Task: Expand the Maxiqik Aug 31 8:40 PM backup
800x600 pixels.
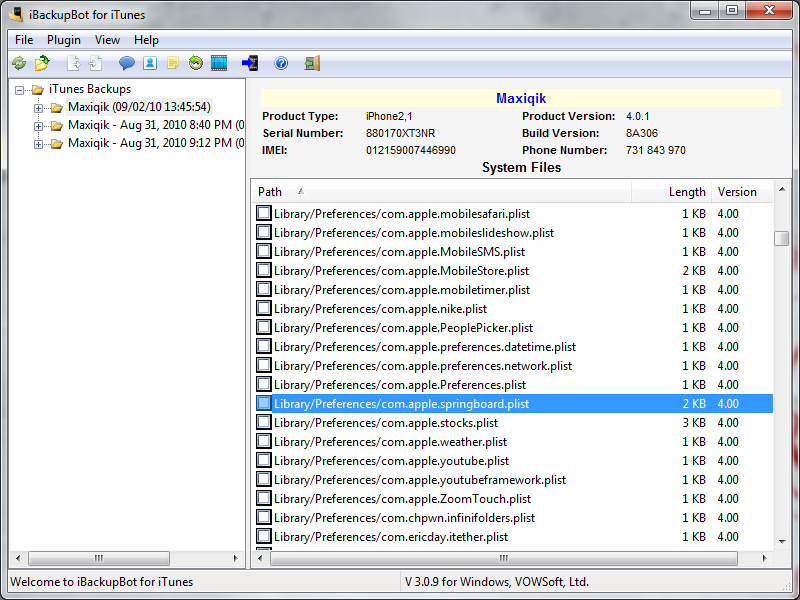Action: 38,126
